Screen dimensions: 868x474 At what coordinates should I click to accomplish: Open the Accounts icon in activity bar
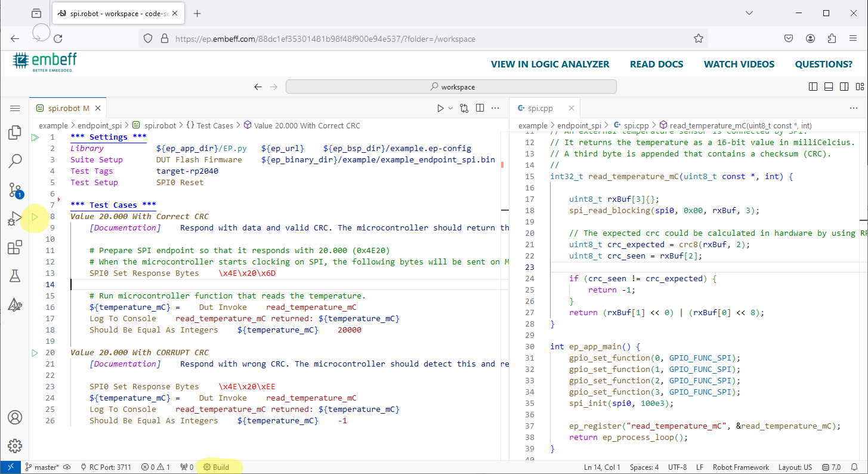coord(15,417)
